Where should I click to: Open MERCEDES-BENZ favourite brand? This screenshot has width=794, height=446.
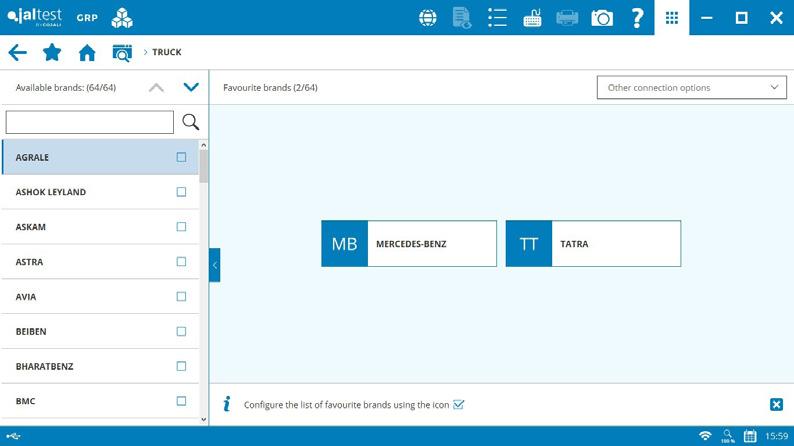point(409,244)
